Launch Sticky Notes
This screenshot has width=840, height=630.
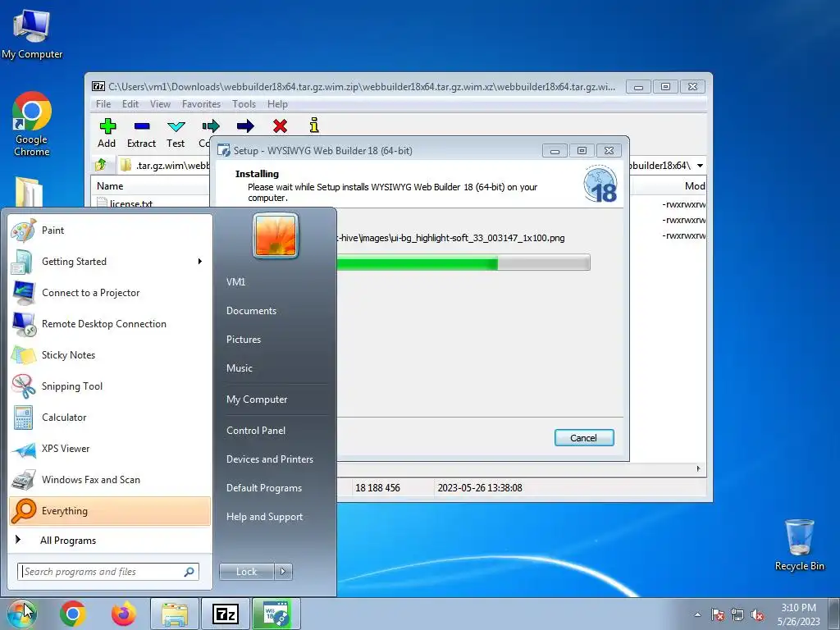pyautogui.click(x=110, y=354)
